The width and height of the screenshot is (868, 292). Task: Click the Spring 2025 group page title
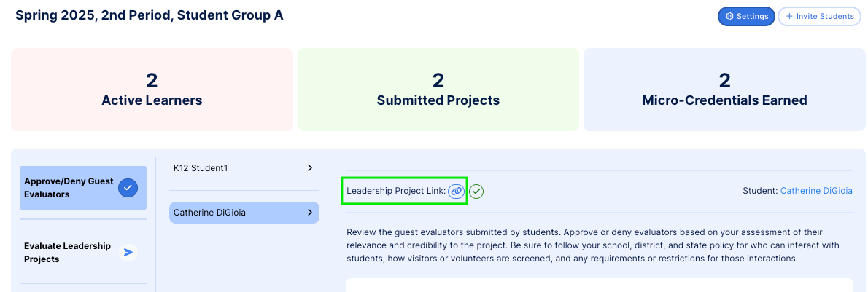pos(150,15)
